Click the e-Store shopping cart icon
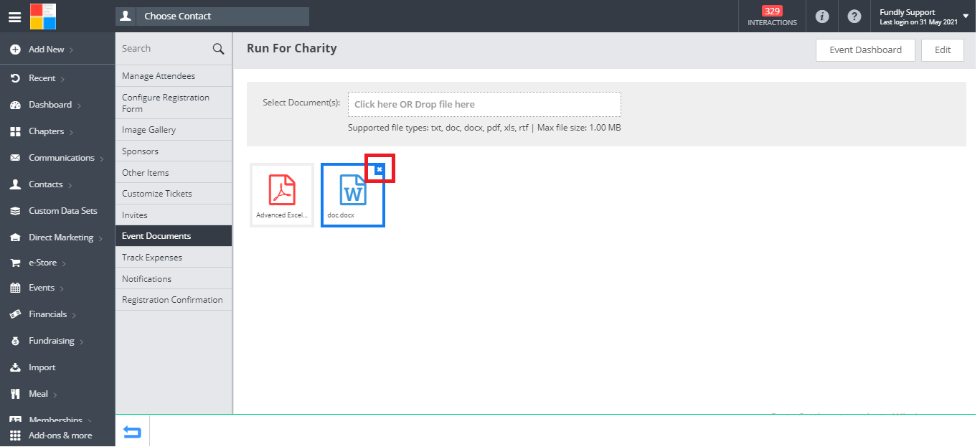The height and width of the screenshot is (447, 980). pos(15,263)
